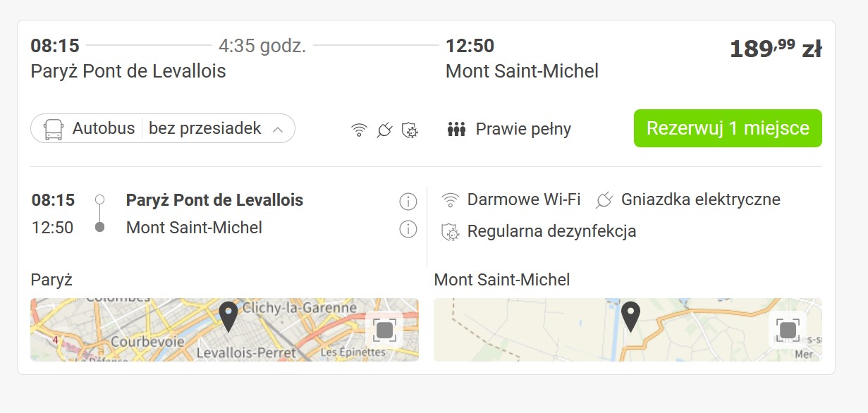This screenshot has width=868, height=413.
Task: Click the Regularna dezynfekcja amenity label
Action: click(x=551, y=231)
